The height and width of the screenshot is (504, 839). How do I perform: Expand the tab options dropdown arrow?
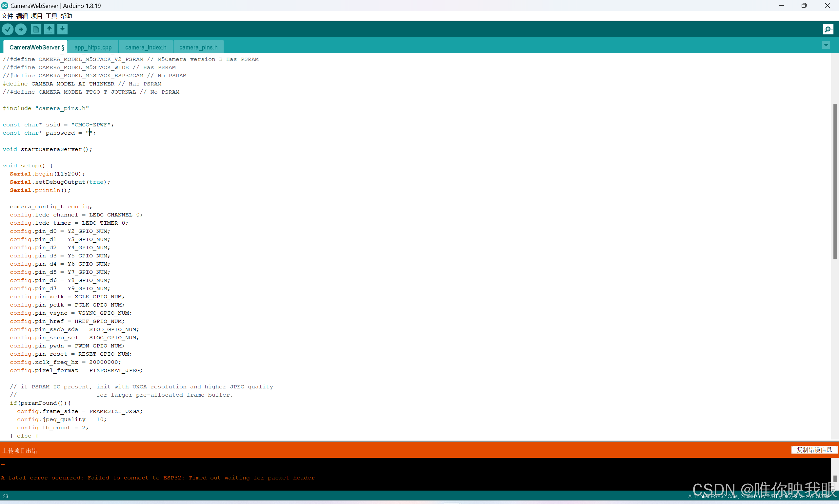(x=826, y=45)
